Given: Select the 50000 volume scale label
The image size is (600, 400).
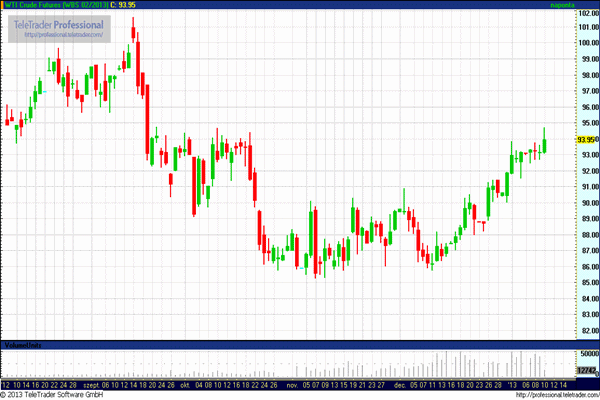Looking at the screenshot, I should [x=587, y=354].
